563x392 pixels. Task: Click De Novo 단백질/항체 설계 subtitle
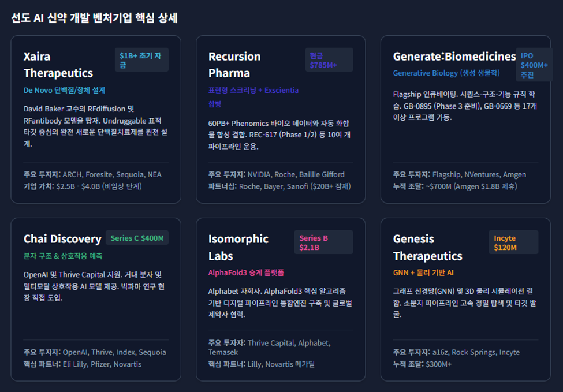coord(64,90)
